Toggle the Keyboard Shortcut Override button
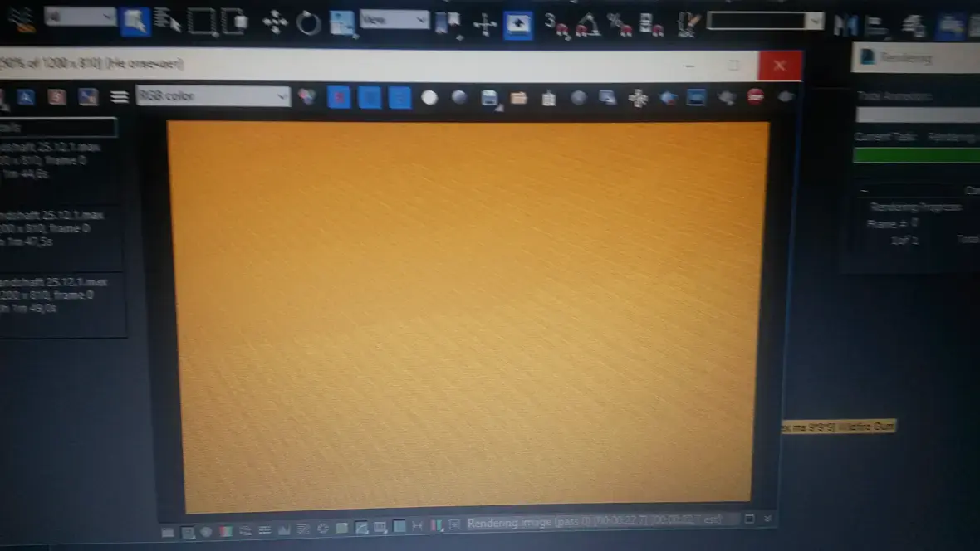The image size is (980, 551). (517, 25)
